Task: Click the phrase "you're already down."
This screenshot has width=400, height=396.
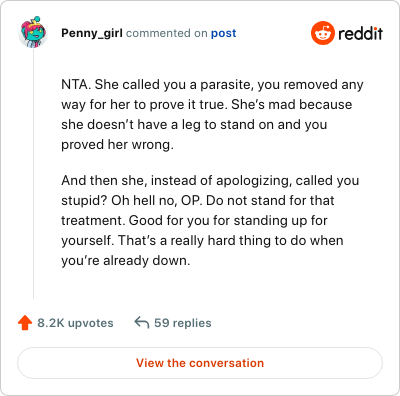Action: tap(126, 260)
